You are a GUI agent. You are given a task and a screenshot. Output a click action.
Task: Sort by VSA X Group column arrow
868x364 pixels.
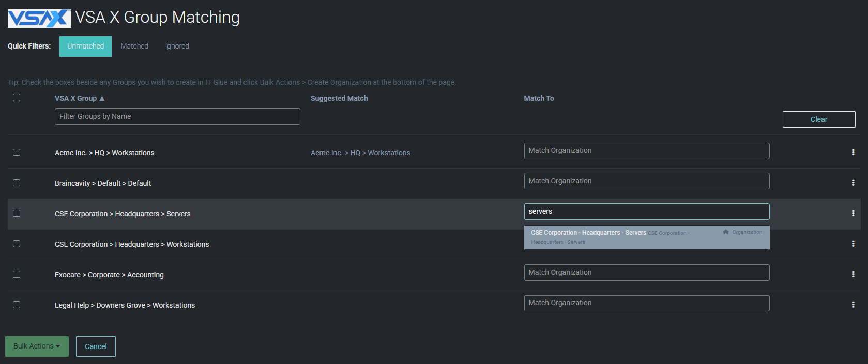[102, 98]
